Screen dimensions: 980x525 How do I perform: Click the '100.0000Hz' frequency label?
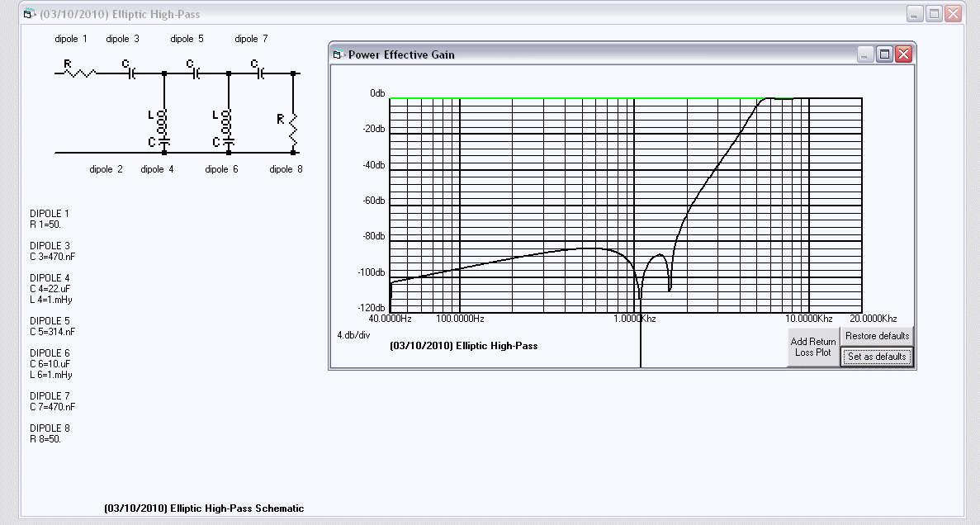coord(460,319)
